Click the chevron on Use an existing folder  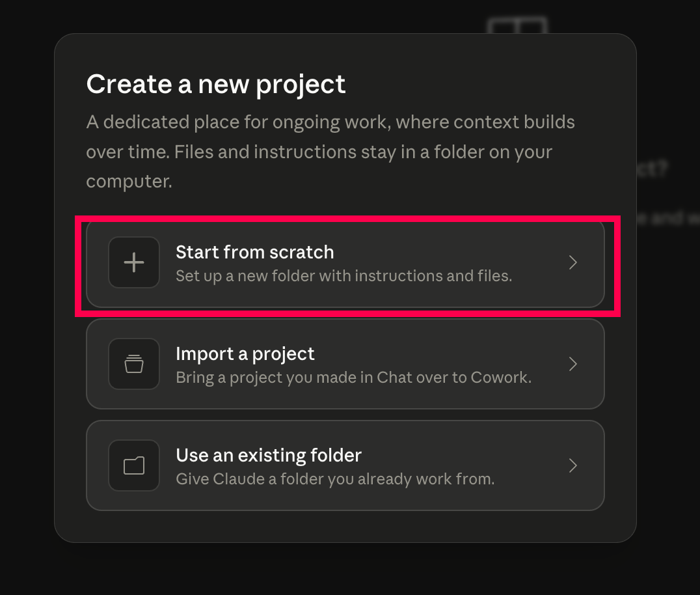click(573, 465)
